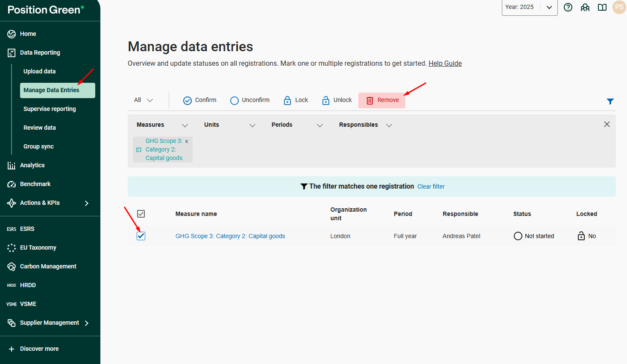Image resolution: width=627 pixels, height=364 pixels.
Task: Toggle the select-all header checkbox
Action: [141, 214]
